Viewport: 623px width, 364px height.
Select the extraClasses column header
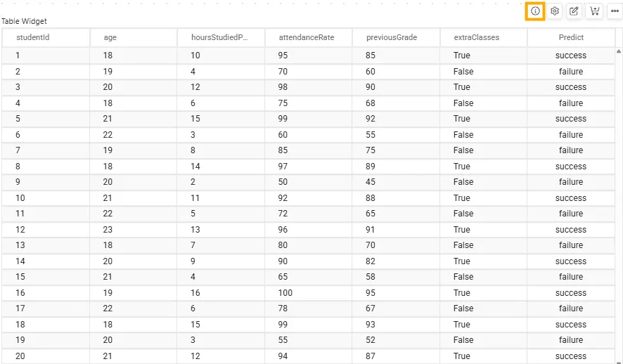point(477,37)
